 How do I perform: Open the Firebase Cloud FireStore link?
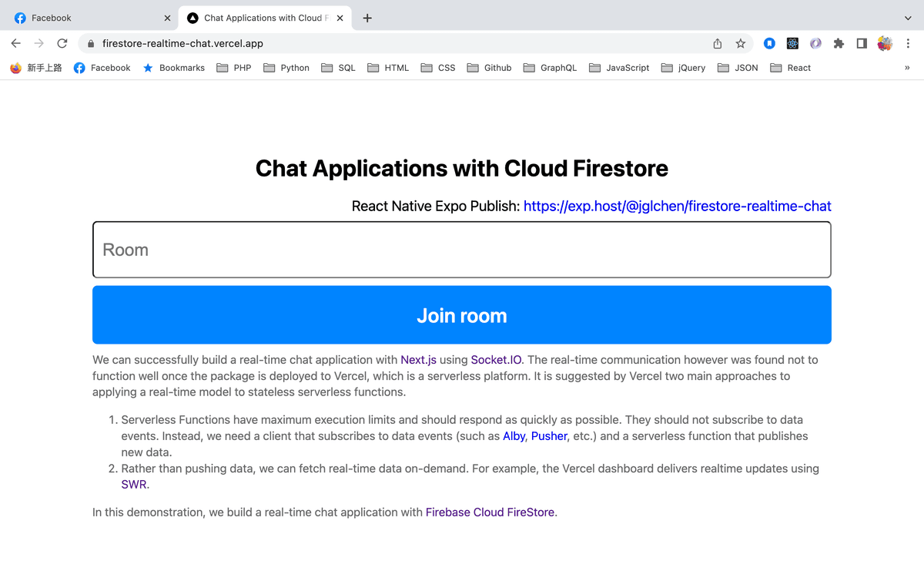(490, 512)
